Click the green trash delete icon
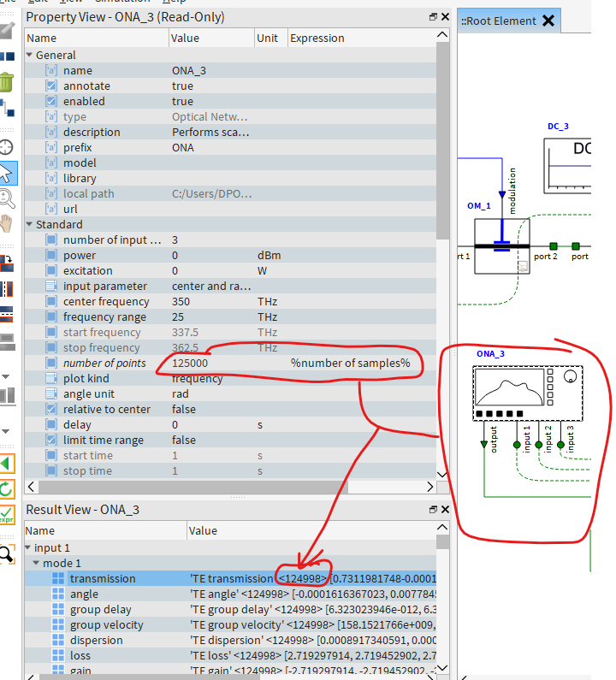This screenshot has width=616, height=680. pyautogui.click(x=7, y=82)
